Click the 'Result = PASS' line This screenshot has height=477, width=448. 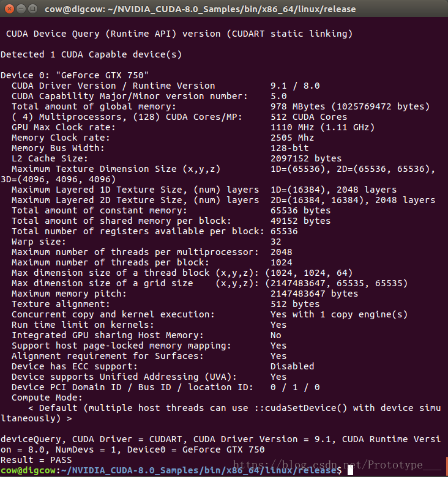pyautogui.click(x=36, y=460)
